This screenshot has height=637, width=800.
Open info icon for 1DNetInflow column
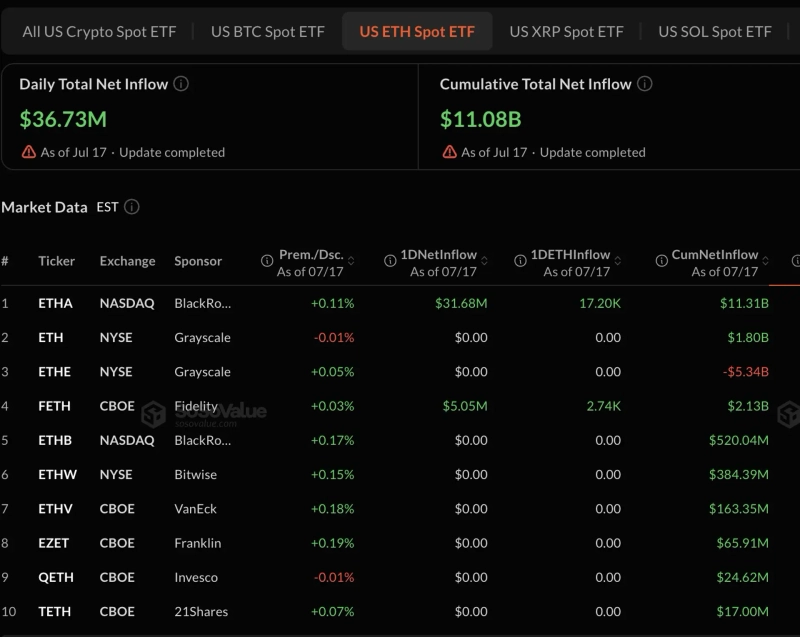(390, 261)
